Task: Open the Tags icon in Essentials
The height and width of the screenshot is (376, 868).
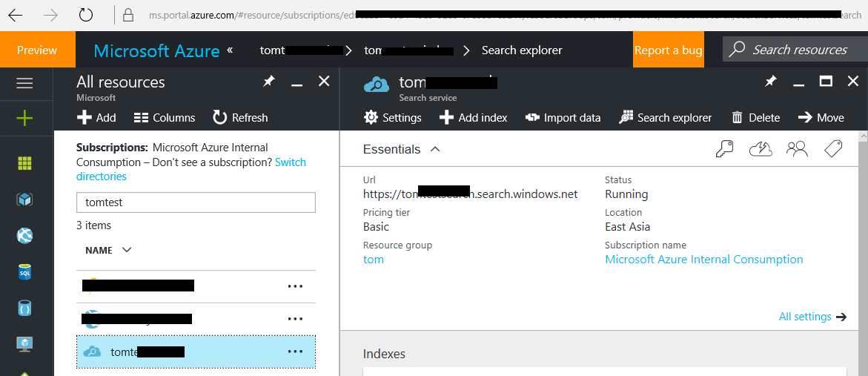Action: (833, 149)
